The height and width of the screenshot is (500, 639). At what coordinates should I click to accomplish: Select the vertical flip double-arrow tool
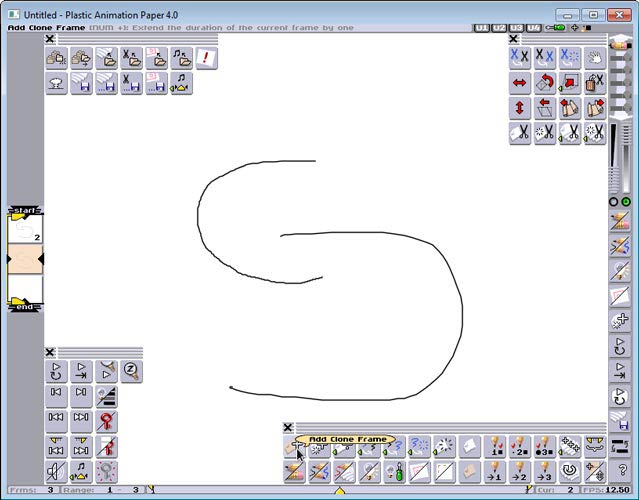520,107
